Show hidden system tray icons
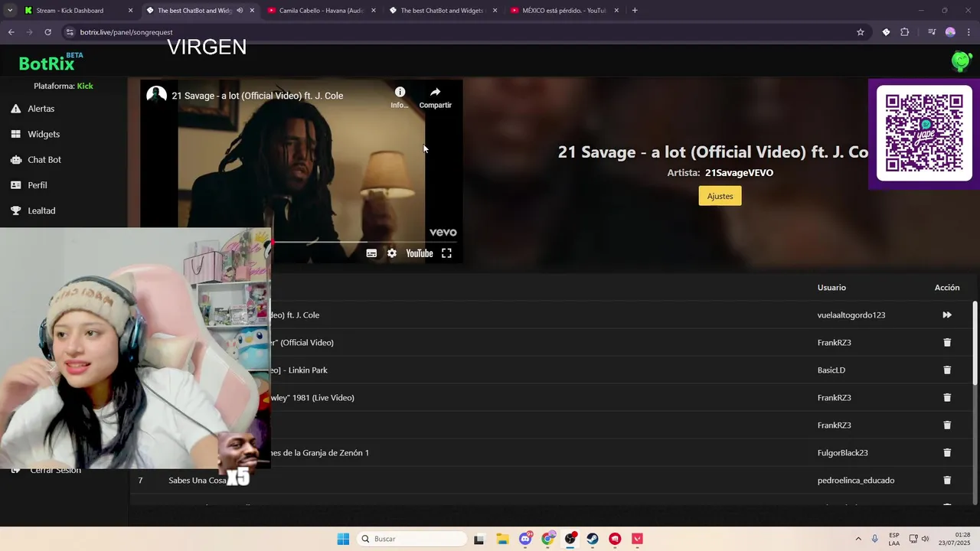Screen dimensions: 980x551 pyautogui.click(x=857, y=539)
